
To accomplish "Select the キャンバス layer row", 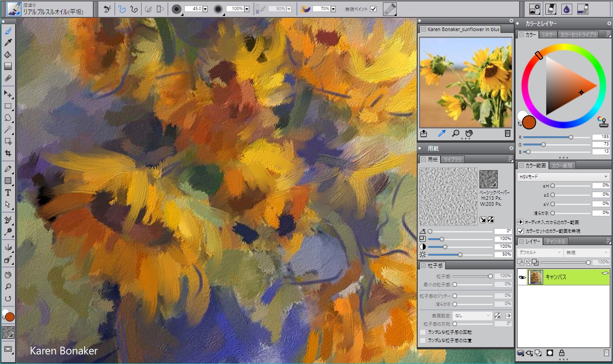I will pos(564,277).
